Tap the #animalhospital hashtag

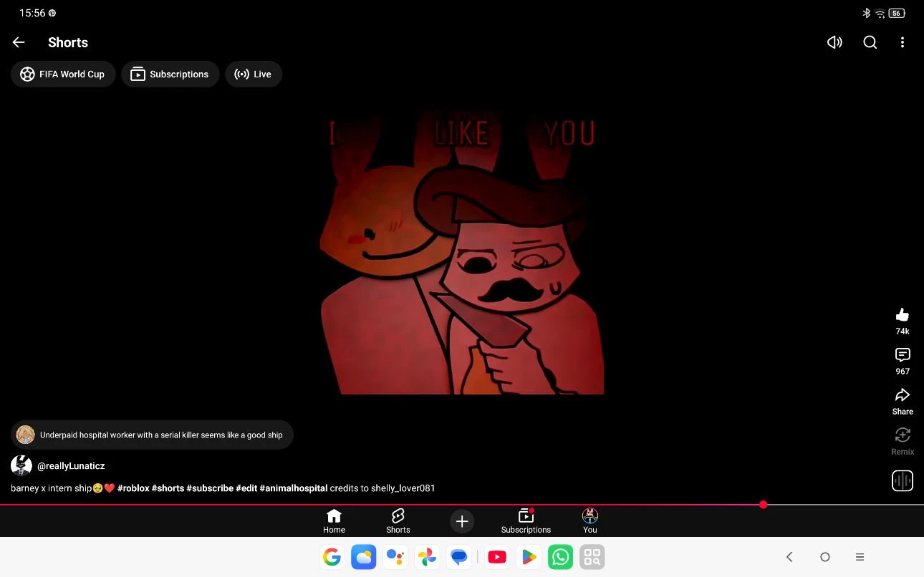point(294,488)
